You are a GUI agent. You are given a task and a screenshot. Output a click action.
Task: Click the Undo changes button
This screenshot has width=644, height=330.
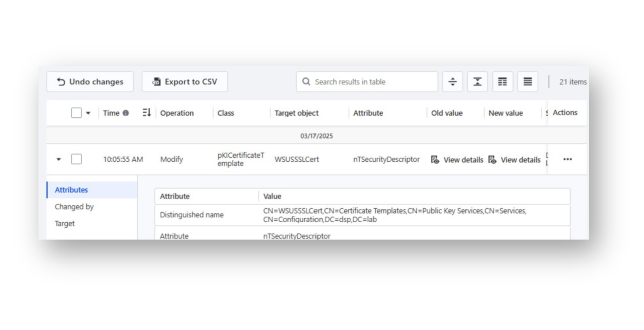click(x=90, y=82)
